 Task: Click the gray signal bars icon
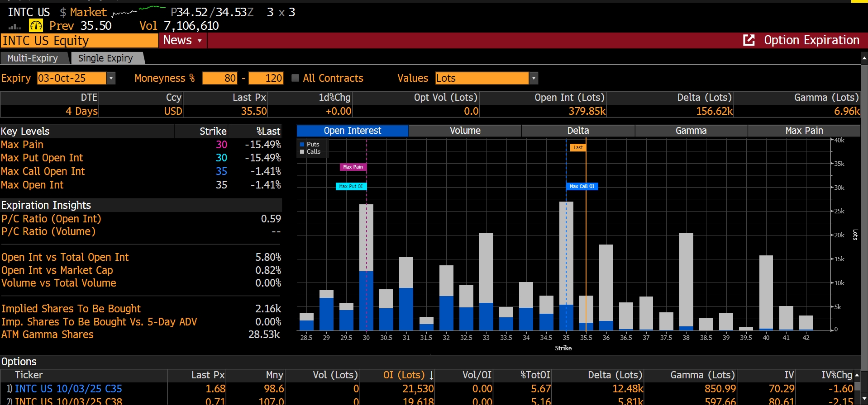[x=15, y=27]
